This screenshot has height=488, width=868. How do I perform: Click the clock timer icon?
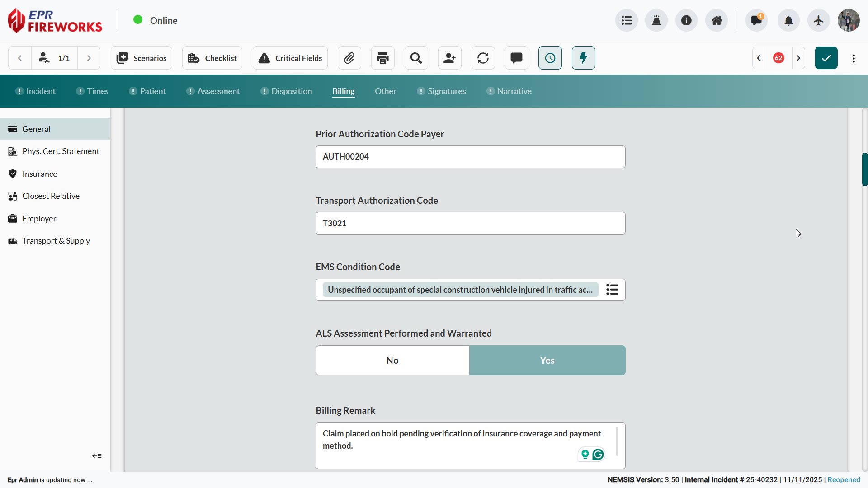[550, 58]
